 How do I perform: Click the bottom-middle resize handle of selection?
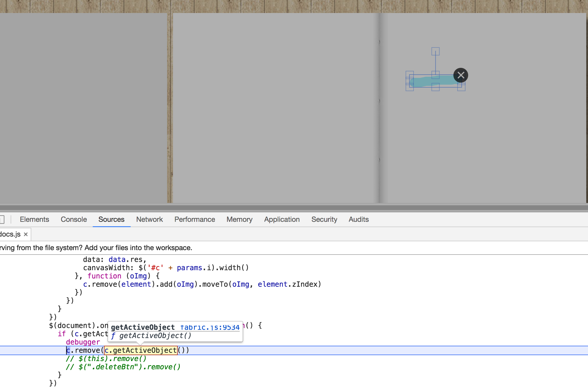coord(435,87)
